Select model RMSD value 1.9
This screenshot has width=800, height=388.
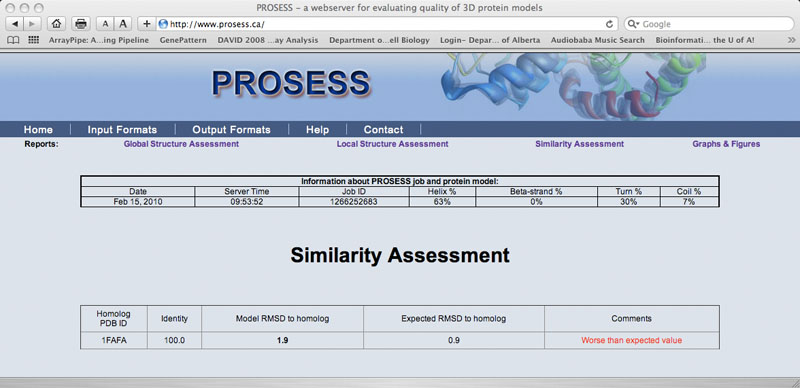pyautogui.click(x=282, y=341)
